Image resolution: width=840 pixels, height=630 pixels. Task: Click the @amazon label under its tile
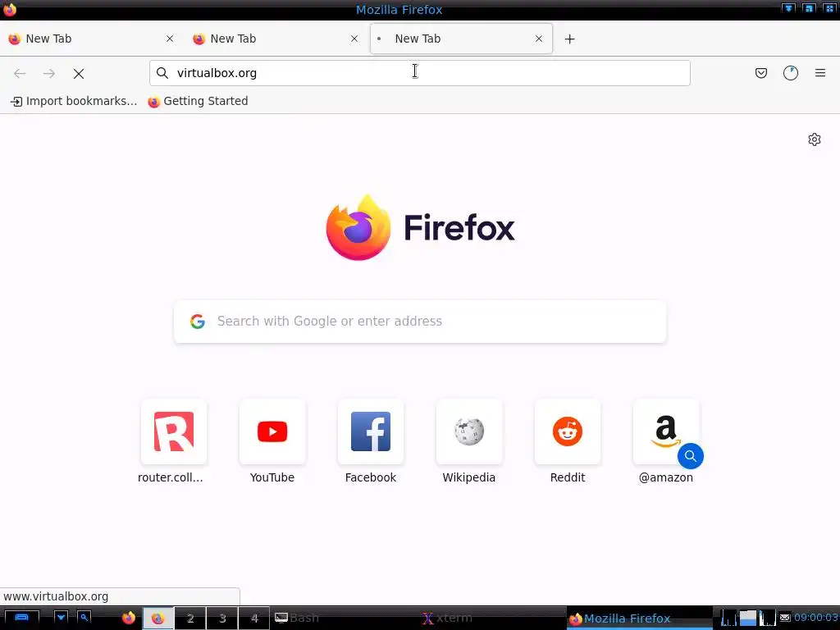point(666,477)
